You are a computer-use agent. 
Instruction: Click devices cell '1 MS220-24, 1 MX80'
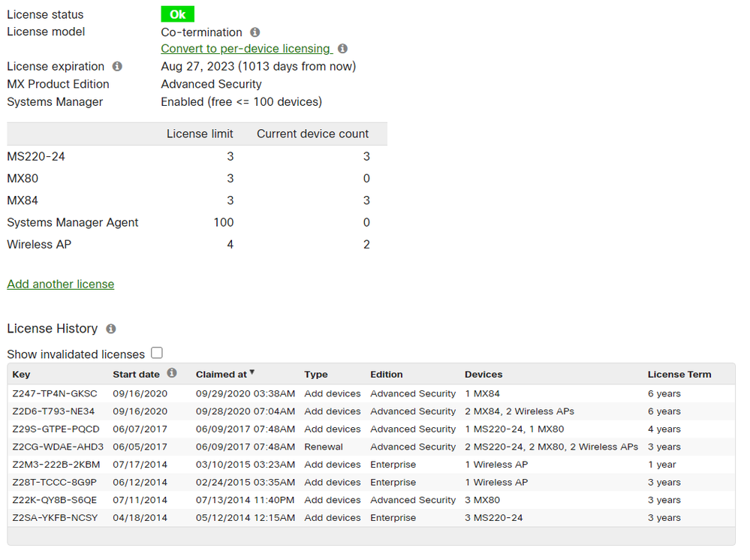[515, 429]
